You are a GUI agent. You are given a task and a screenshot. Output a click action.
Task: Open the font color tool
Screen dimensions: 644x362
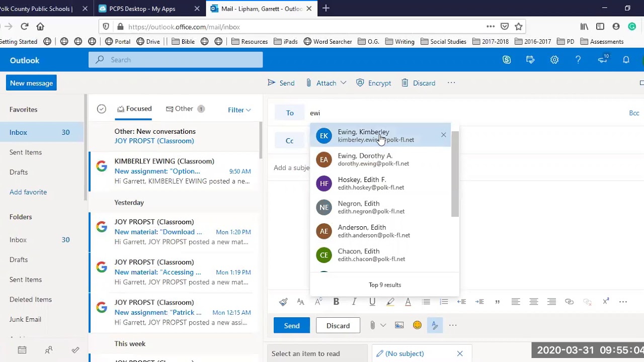[x=408, y=302]
